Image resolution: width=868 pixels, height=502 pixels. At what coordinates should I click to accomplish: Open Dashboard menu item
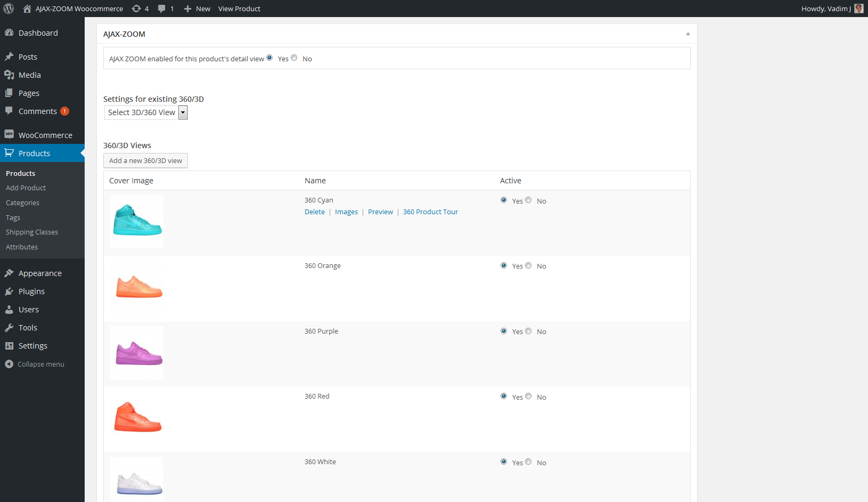click(x=42, y=33)
